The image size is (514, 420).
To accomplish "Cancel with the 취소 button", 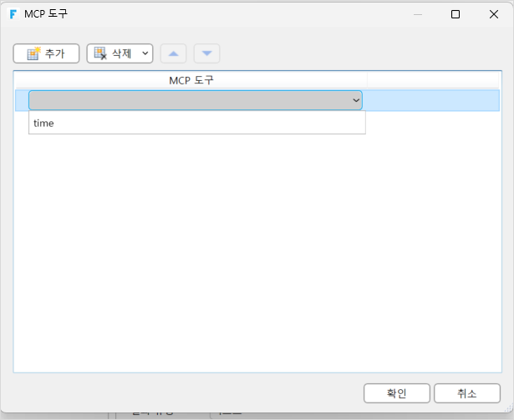I will 467,393.
